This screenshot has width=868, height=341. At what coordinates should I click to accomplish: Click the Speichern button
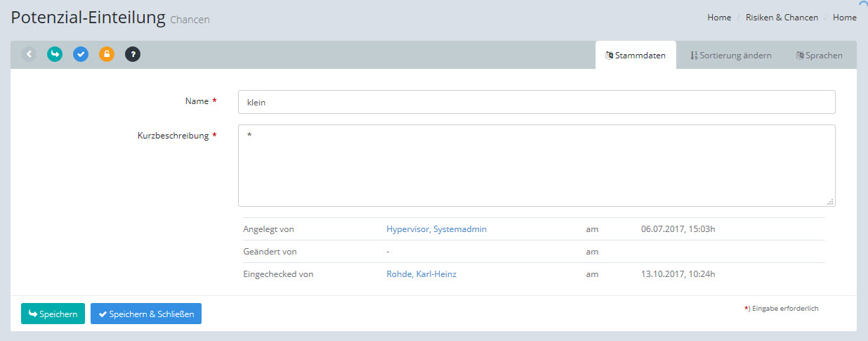pos(53,314)
